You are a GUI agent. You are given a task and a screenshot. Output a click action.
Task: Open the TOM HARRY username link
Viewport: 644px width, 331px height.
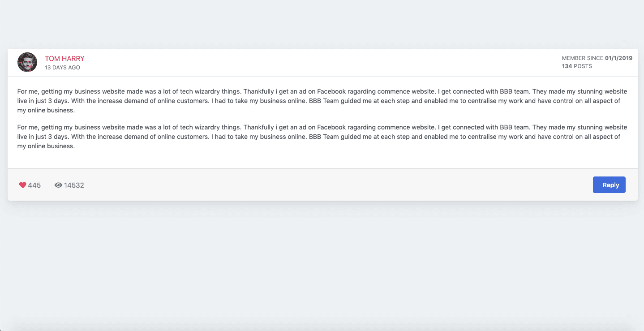coord(64,58)
